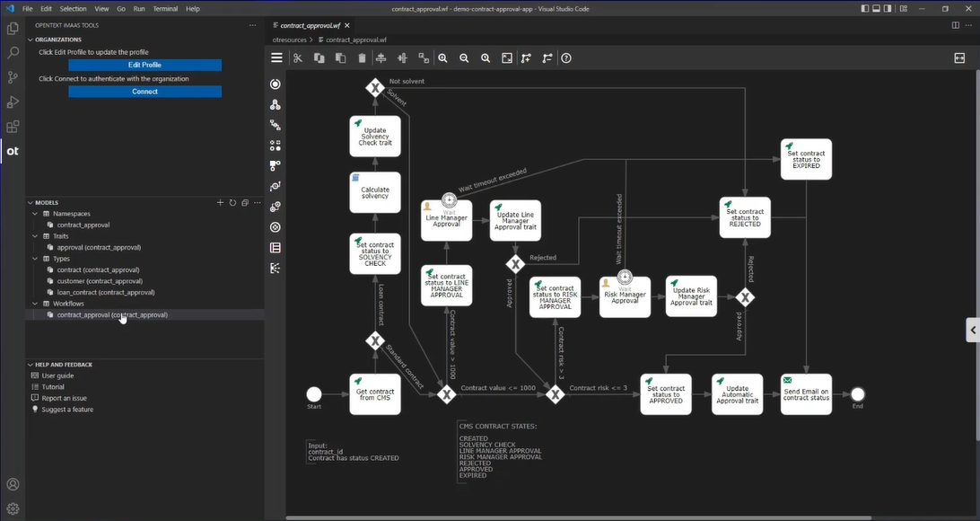The image size is (980, 521).
Task: Select the list-style palette icon
Action: [275, 248]
